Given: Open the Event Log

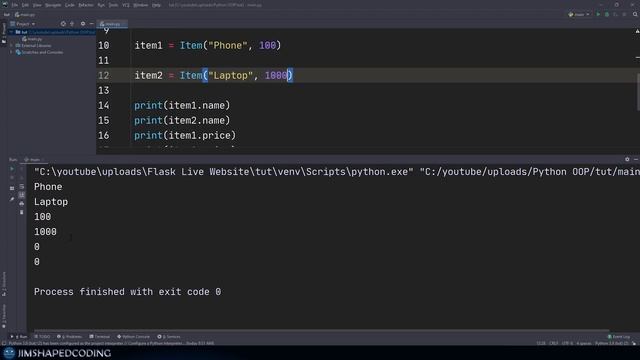Looking at the screenshot, I should (x=619, y=337).
